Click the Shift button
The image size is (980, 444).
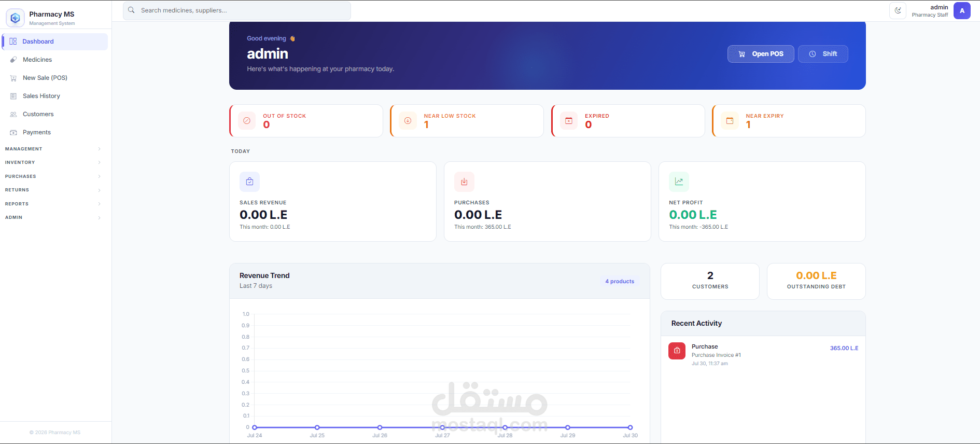coord(823,54)
